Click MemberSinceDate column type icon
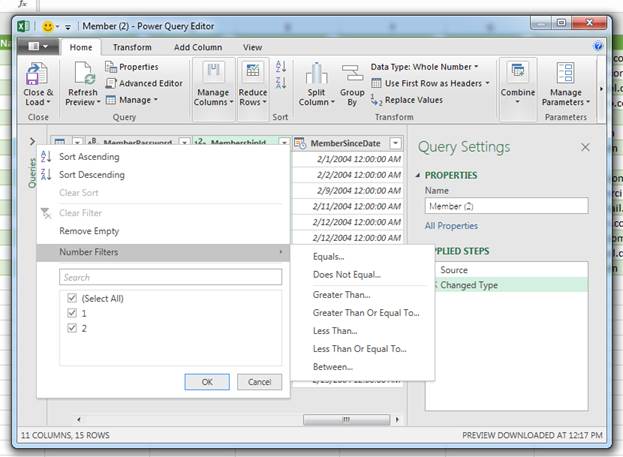Screen dimensions: 623x457 [300, 143]
